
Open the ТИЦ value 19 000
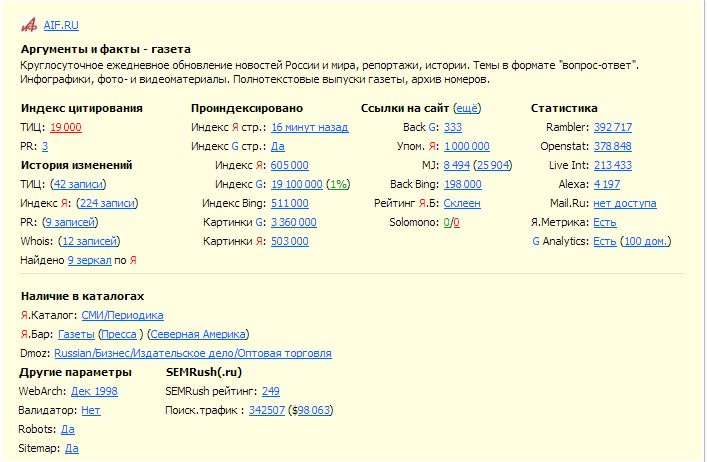click(65, 127)
